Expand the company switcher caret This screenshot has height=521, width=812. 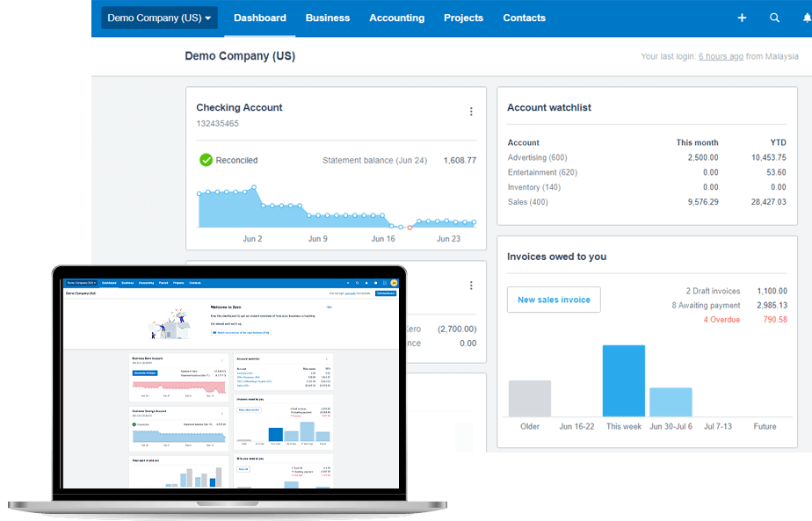tap(209, 18)
